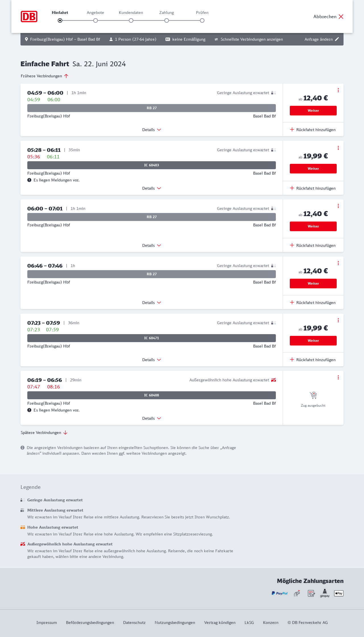
Task: Expand Details for the 04:59 RB 27 connection
Action: click(x=152, y=130)
